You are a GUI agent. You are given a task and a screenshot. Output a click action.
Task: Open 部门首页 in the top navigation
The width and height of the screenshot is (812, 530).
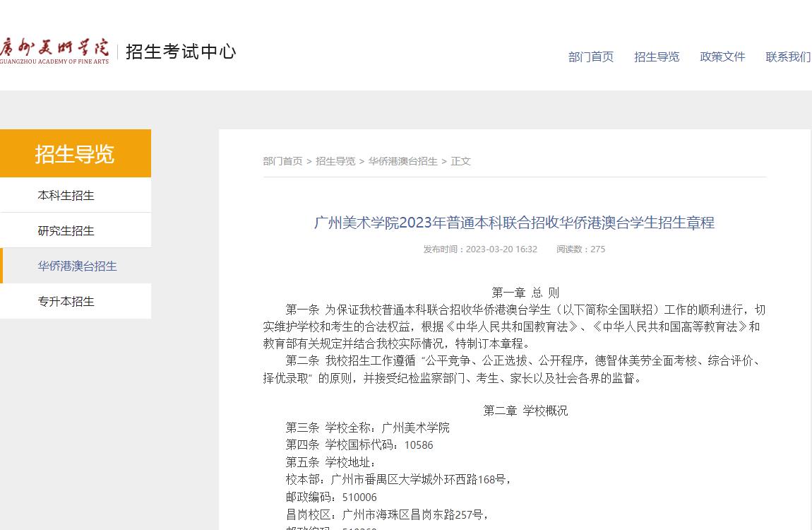tap(591, 57)
